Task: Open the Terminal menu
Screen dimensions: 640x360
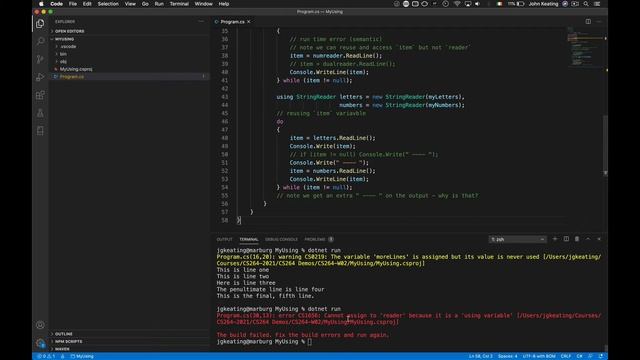Action: 179,4
